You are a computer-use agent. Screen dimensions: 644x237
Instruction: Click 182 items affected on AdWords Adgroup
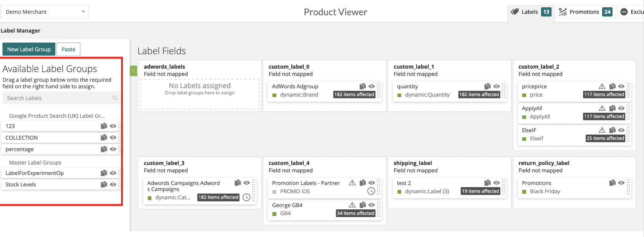pyautogui.click(x=354, y=94)
